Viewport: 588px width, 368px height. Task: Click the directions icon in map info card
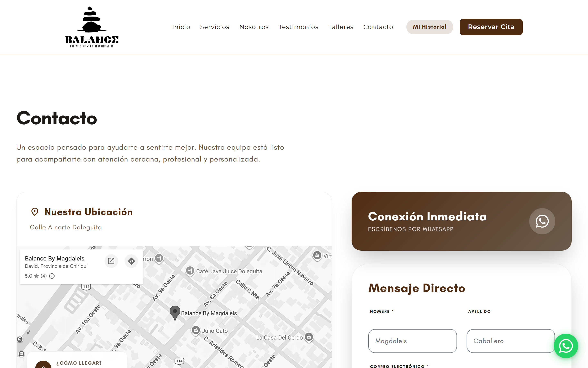point(131,261)
